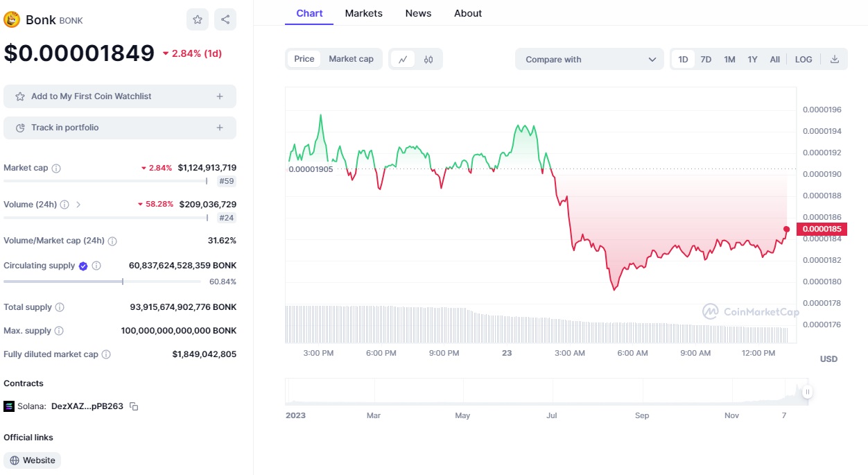Click the 2.84% (1d) price change
This screenshot has width=868, height=475.
(x=192, y=53)
